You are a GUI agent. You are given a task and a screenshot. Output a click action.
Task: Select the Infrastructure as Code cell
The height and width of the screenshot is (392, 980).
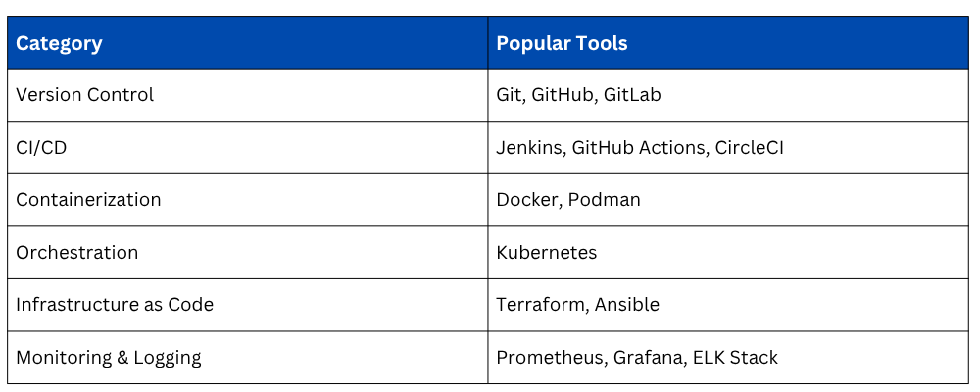(115, 305)
